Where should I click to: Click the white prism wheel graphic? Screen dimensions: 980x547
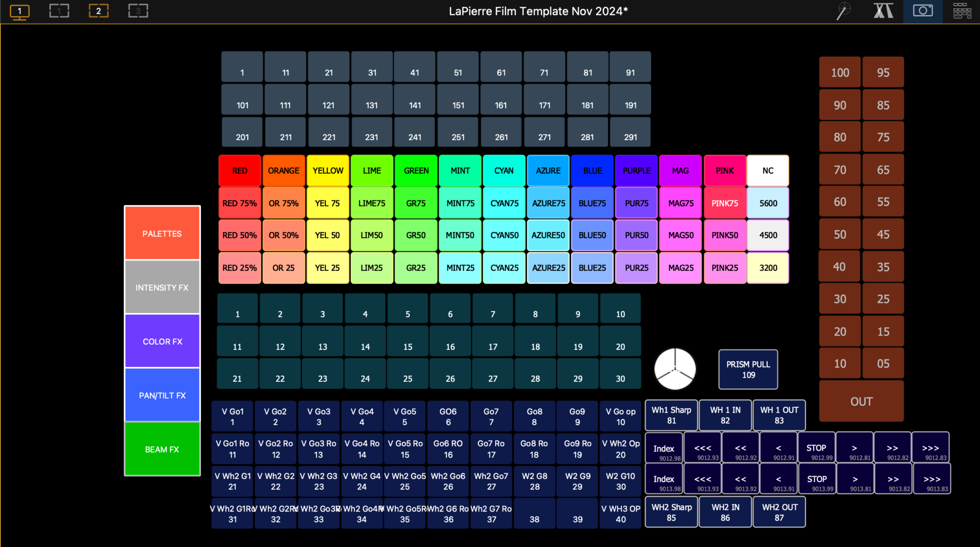pos(675,368)
